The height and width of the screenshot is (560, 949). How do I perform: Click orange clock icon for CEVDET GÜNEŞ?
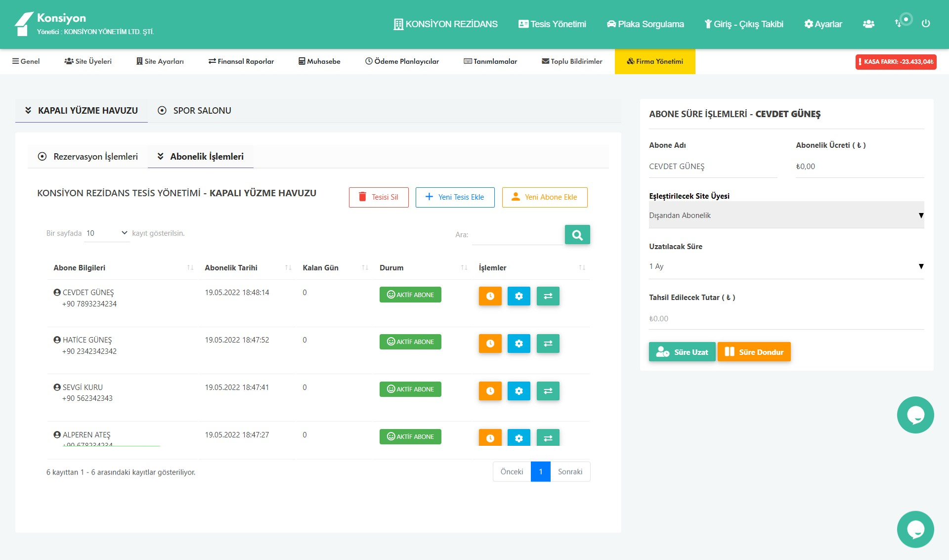point(490,296)
